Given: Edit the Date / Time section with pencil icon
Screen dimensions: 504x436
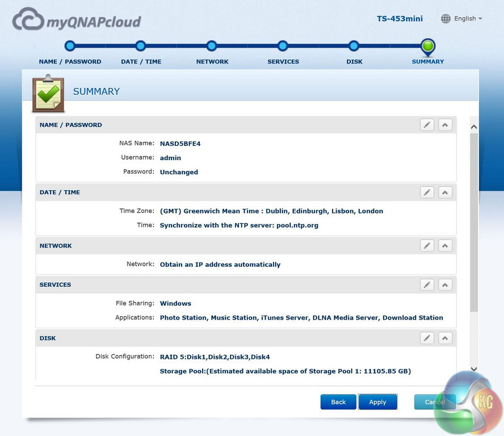Looking at the screenshot, I should [427, 192].
